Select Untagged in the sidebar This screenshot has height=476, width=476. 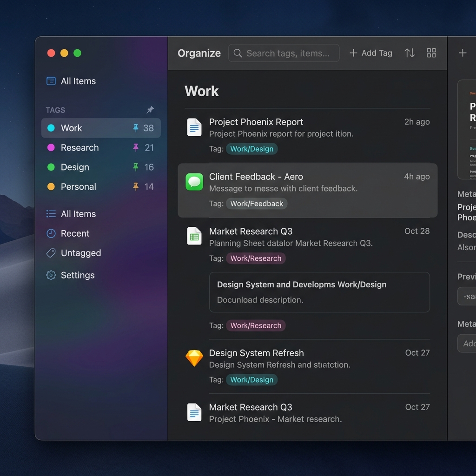(80, 253)
